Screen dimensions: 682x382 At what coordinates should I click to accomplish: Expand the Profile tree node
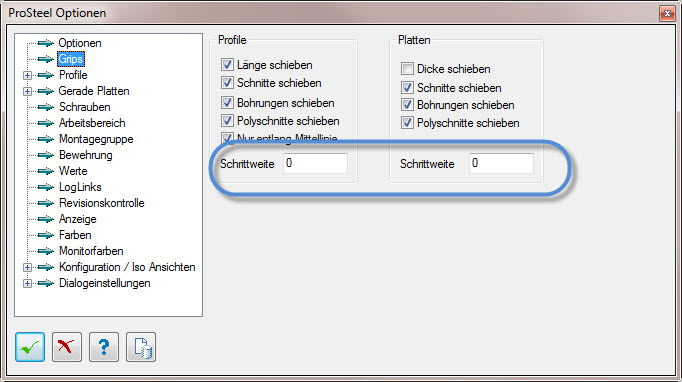tap(27, 75)
